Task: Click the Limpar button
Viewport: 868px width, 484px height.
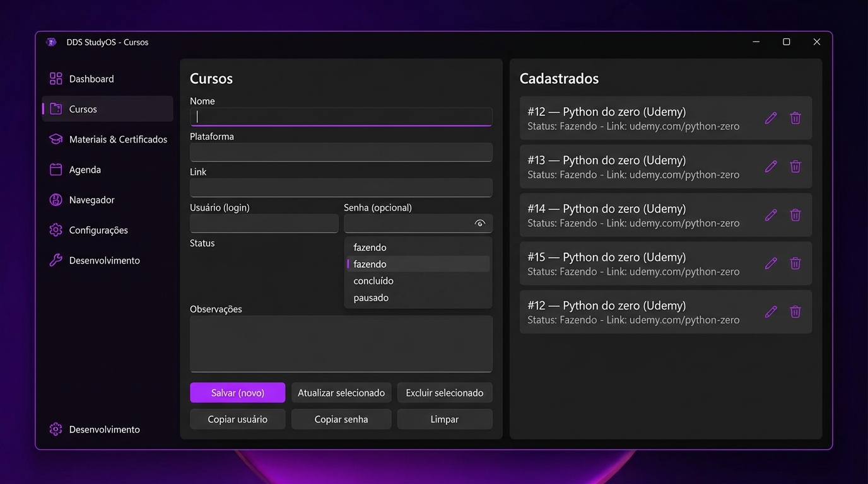Action: coord(445,419)
